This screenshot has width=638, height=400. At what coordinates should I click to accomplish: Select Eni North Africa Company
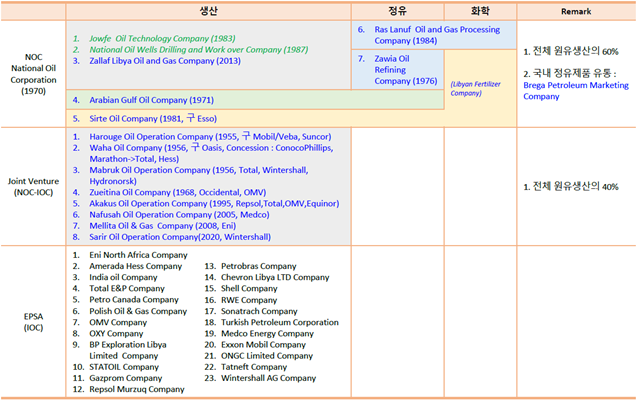coord(138,255)
